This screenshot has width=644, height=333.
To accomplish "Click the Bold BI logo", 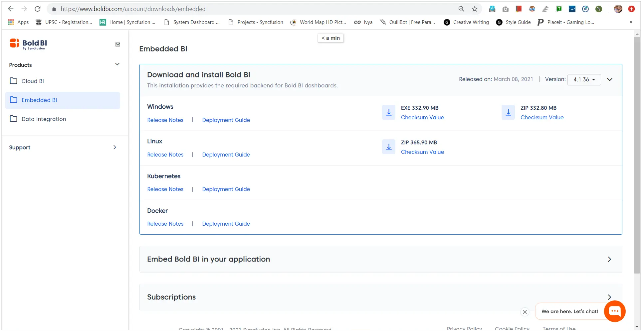I will tap(29, 44).
